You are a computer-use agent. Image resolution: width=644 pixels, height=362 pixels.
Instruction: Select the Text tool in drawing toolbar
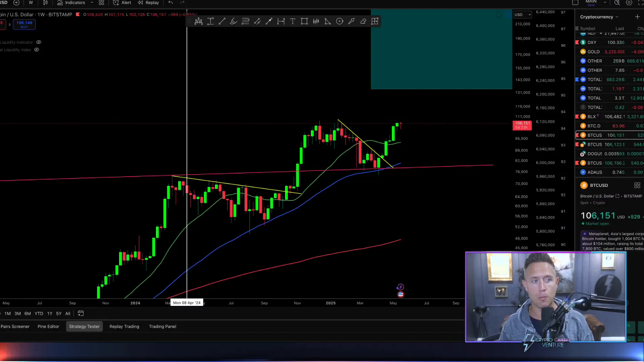292,21
